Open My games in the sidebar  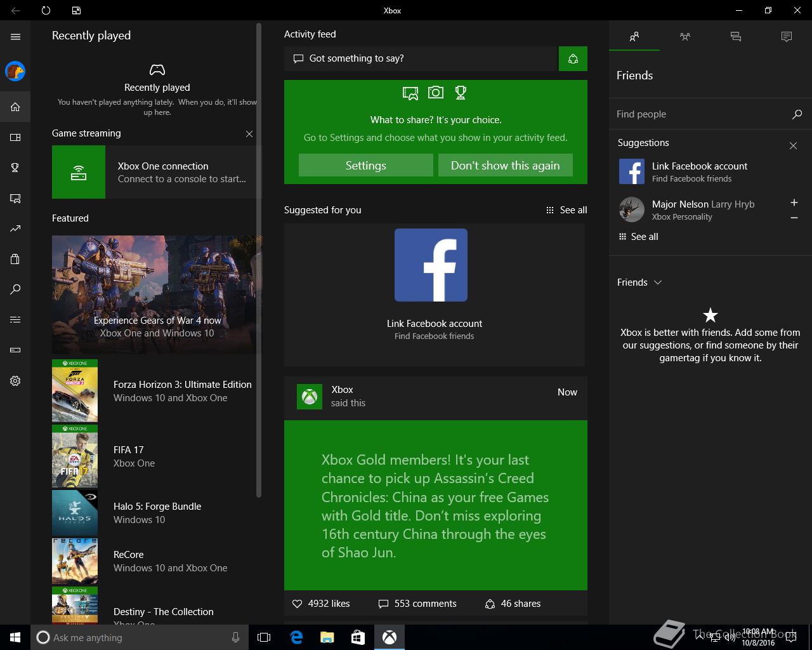[x=15, y=137]
